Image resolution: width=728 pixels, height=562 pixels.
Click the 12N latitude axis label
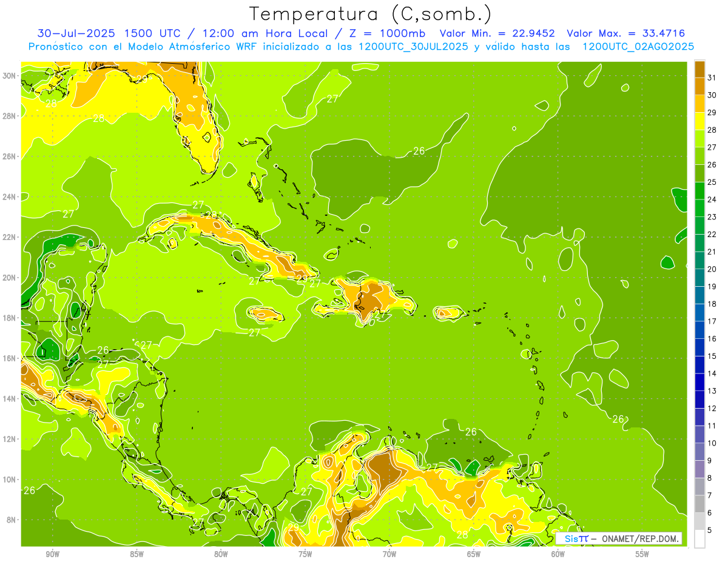10,439
